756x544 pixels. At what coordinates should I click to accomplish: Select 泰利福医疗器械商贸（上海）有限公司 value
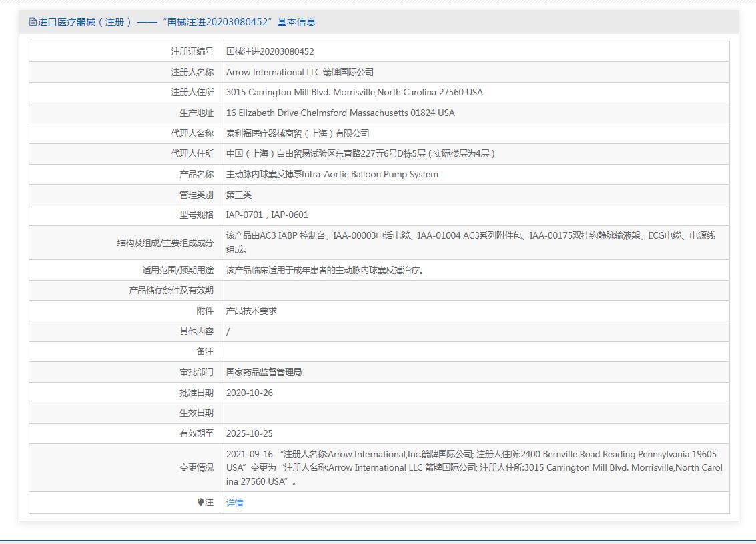(298, 133)
